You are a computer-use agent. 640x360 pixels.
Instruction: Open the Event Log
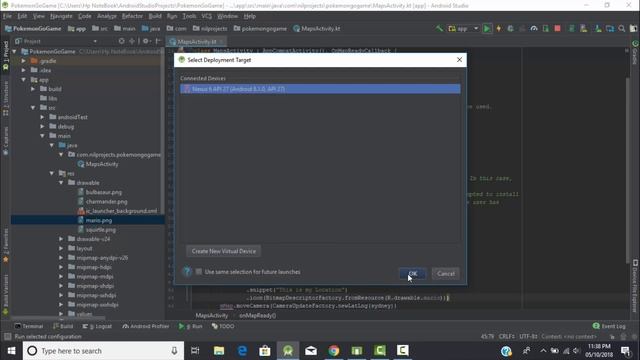pos(609,326)
